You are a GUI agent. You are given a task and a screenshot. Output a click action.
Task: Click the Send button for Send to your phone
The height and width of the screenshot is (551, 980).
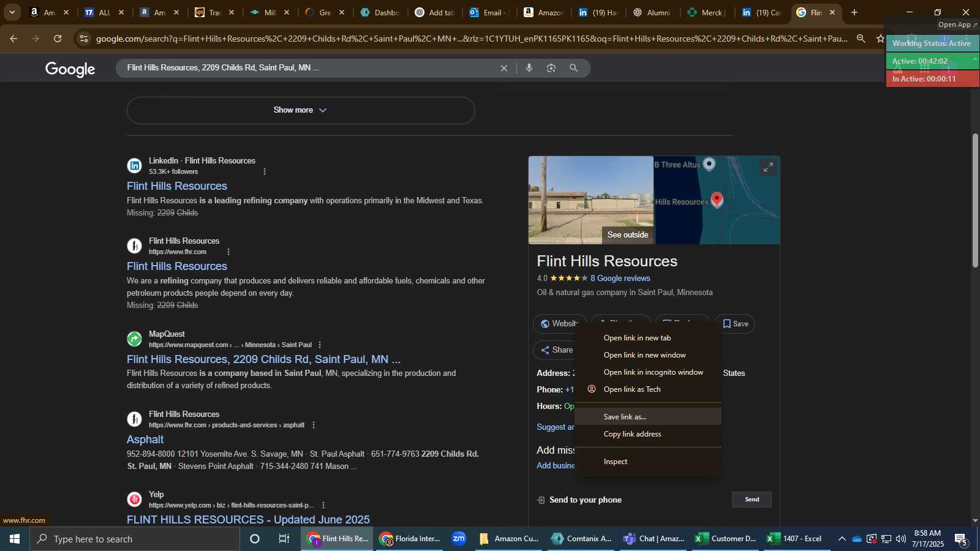coord(752,500)
